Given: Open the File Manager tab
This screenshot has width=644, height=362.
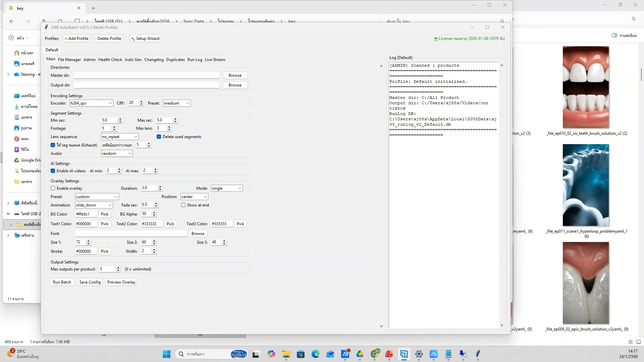Looking at the screenshot, I should pyautogui.click(x=69, y=60).
